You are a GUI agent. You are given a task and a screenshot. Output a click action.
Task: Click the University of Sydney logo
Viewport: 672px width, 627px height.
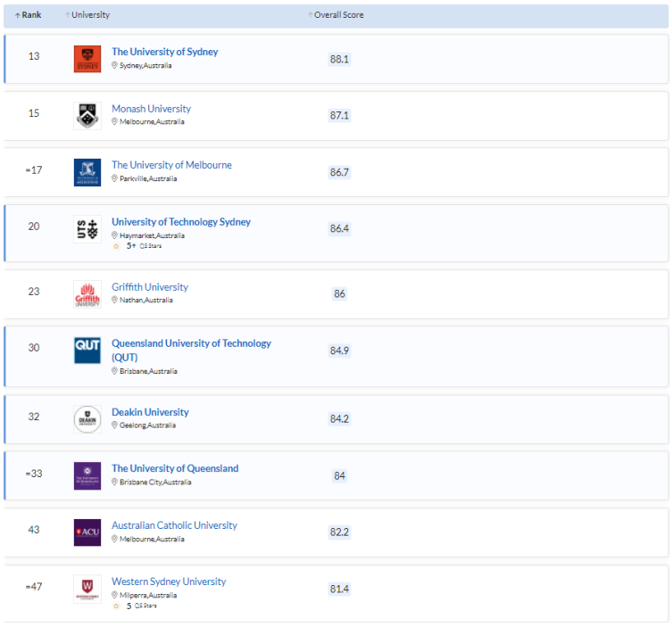87,59
